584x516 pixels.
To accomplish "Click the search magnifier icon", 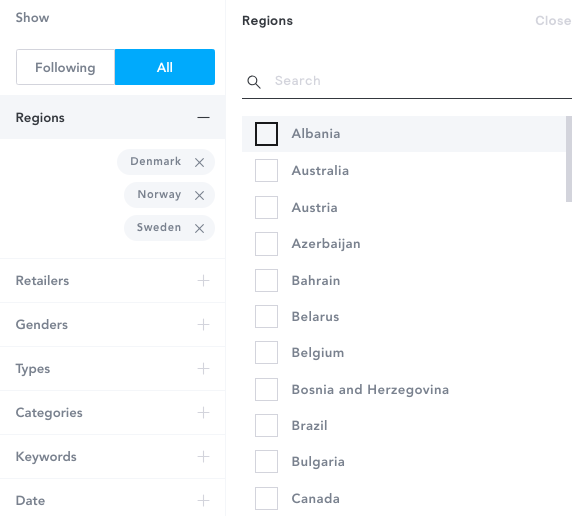I will pyautogui.click(x=254, y=82).
